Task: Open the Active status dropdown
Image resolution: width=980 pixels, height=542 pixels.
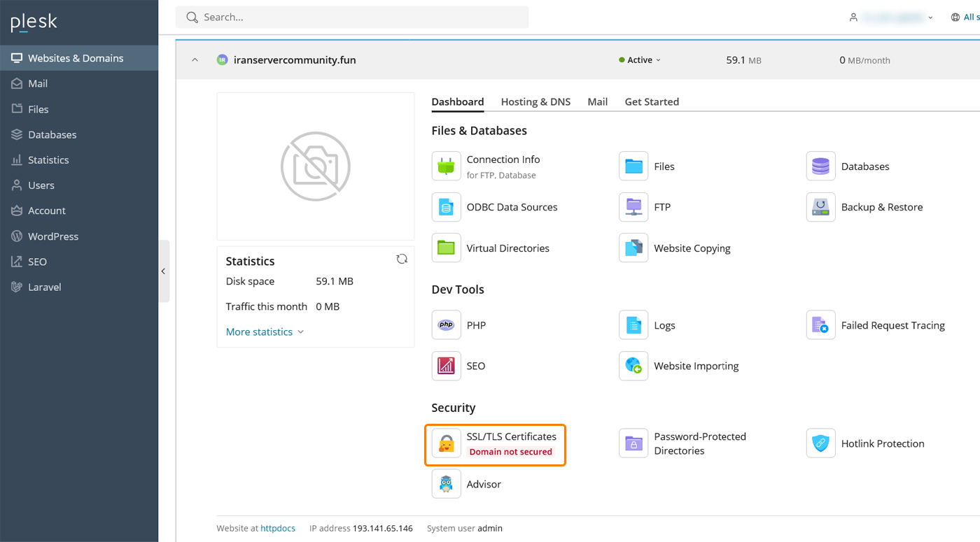Action: (640, 60)
